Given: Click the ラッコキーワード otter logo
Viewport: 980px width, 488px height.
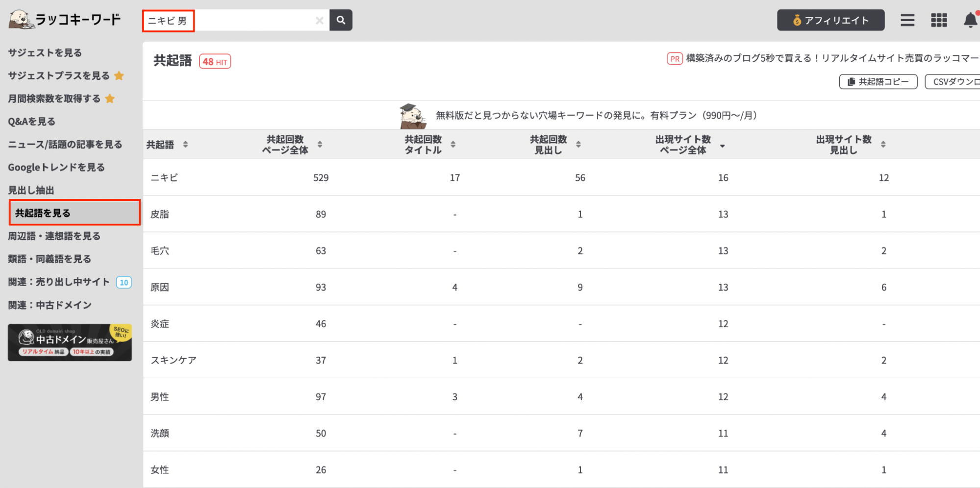Looking at the screenshot, I should click(x=65, y=20).
